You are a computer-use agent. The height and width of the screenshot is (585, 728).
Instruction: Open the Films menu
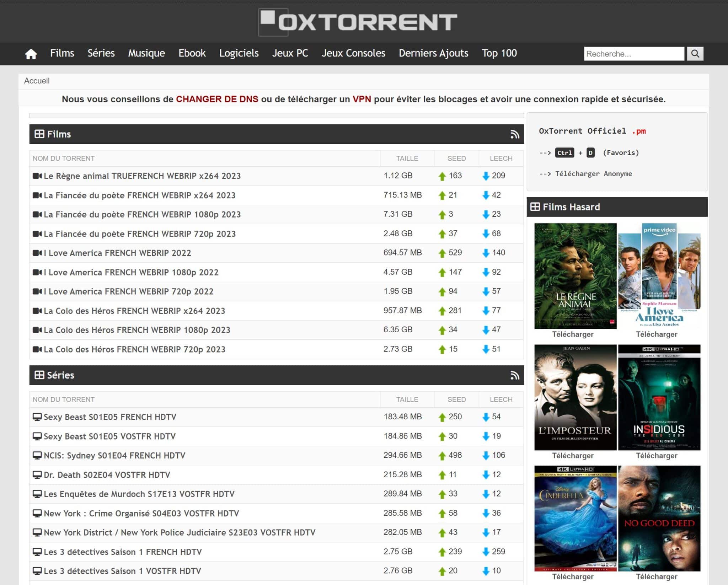pyautogui.click(x=62, y=53)
